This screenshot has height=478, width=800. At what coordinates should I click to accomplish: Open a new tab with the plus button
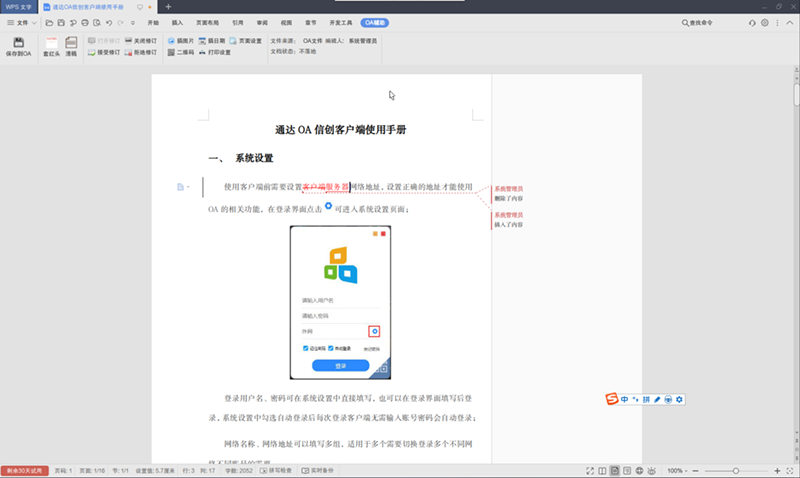tap(168, 7)
